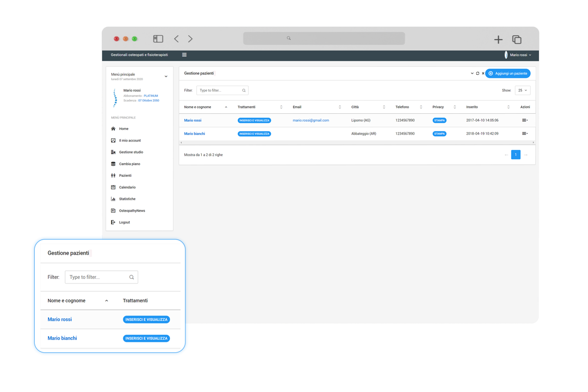The height and width of the screenshot is (392, 588).
Task: Click the Aggiungi un paziente button
Action: [x=508, y=73]
